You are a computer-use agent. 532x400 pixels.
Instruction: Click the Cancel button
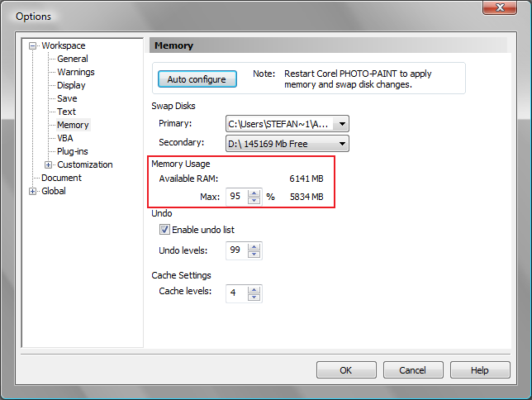tap(413, 369)
